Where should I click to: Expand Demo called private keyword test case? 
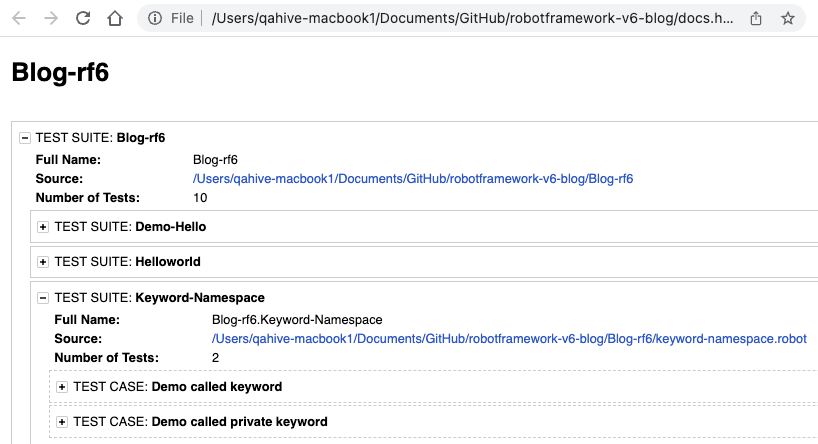coord(62,422)
